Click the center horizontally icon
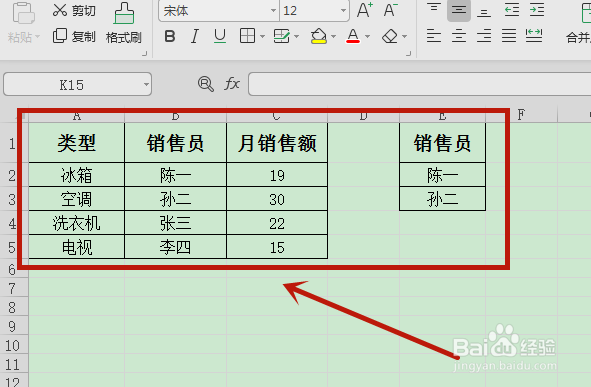Screen dimensions: 591x387 (x=459, y=36)
